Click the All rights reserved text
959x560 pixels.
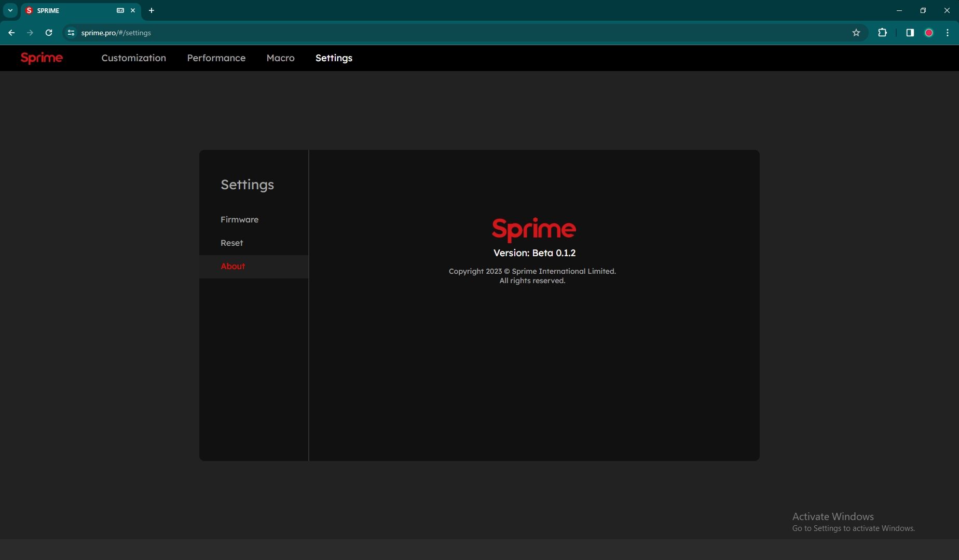pos(532,281)
